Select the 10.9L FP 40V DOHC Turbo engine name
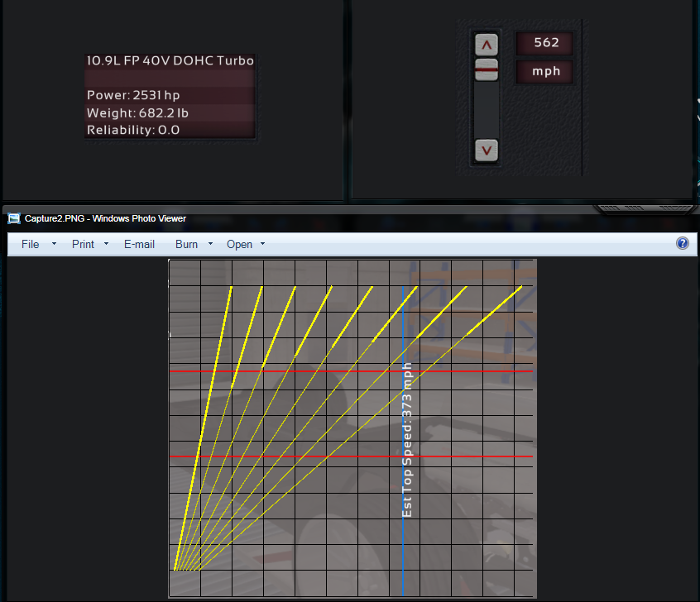The image size is (700, 602). 170,60
